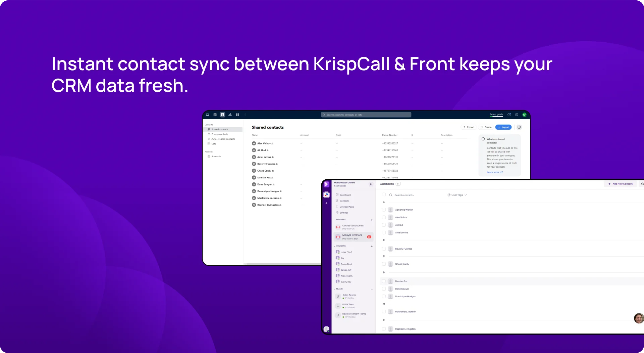Image resolution: width=644 pixels, height=353 pixels.
Task: Click the New Sales Intern Teams icon
Action: pos(338,315)
